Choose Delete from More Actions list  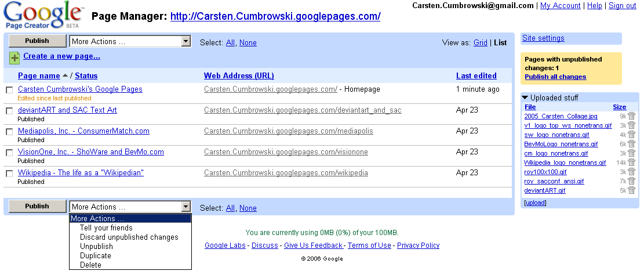[90, 265]
